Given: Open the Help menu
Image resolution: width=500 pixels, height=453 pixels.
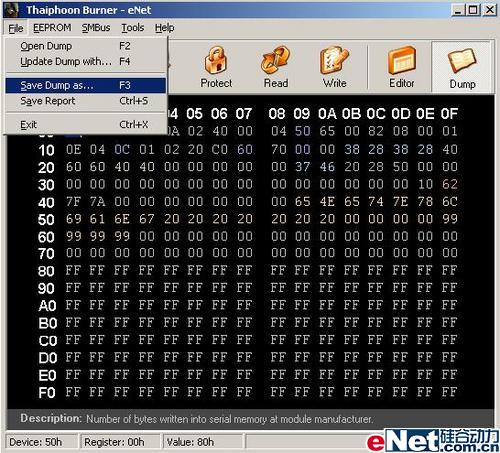Looking at the screenshot, I should (164, 28).
